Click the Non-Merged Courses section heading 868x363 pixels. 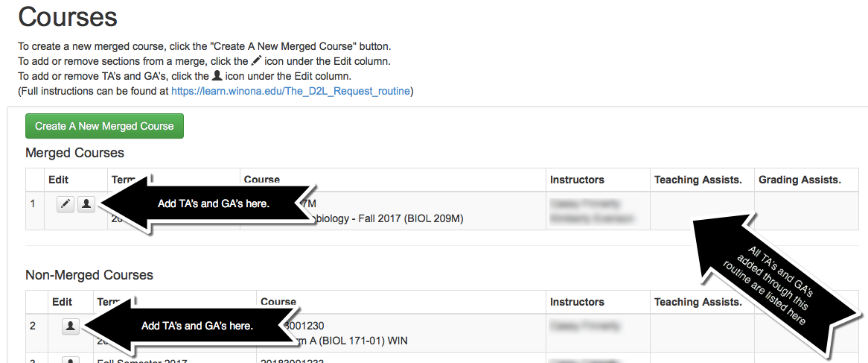(89, 275)
